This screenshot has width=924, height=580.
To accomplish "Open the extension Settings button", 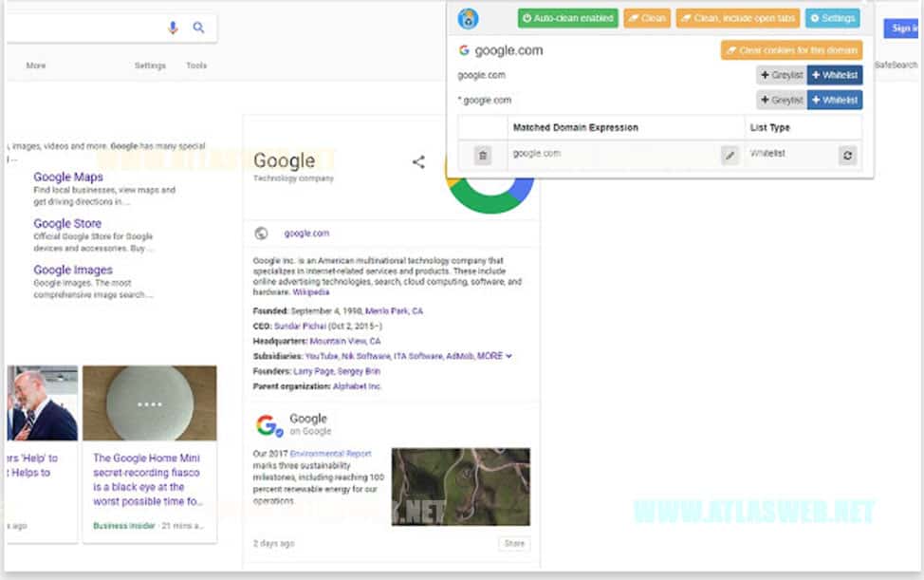I will click(832, 18).
